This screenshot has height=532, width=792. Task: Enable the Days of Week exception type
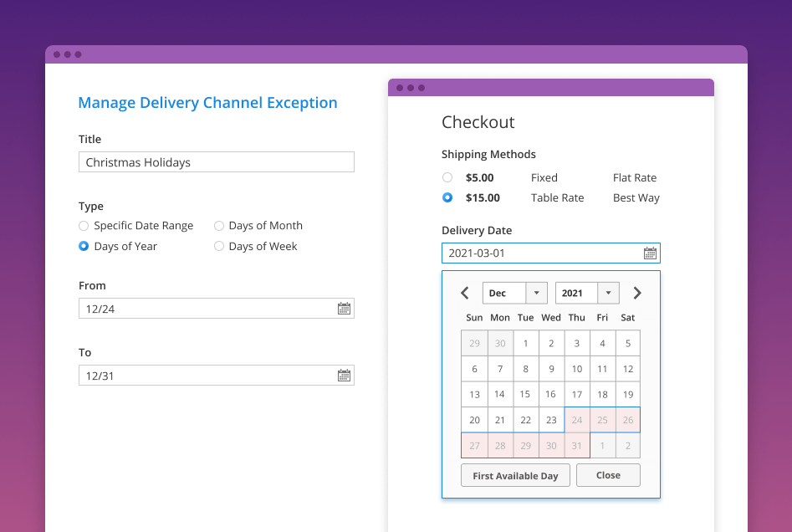tap(218, 246)
